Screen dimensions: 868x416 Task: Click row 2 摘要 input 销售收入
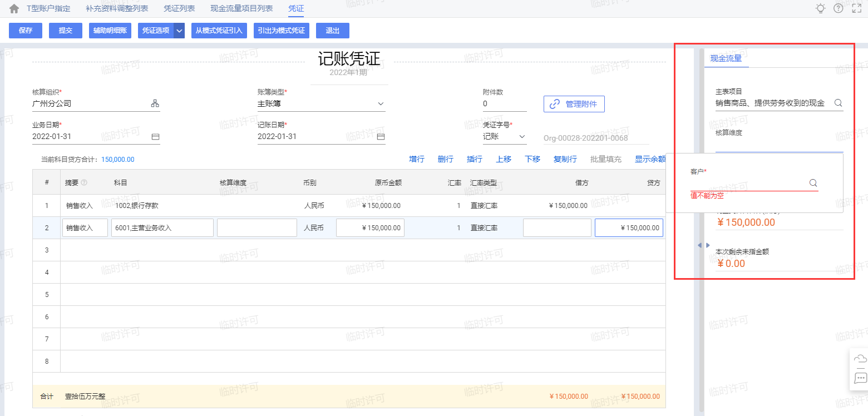point(85,228)
